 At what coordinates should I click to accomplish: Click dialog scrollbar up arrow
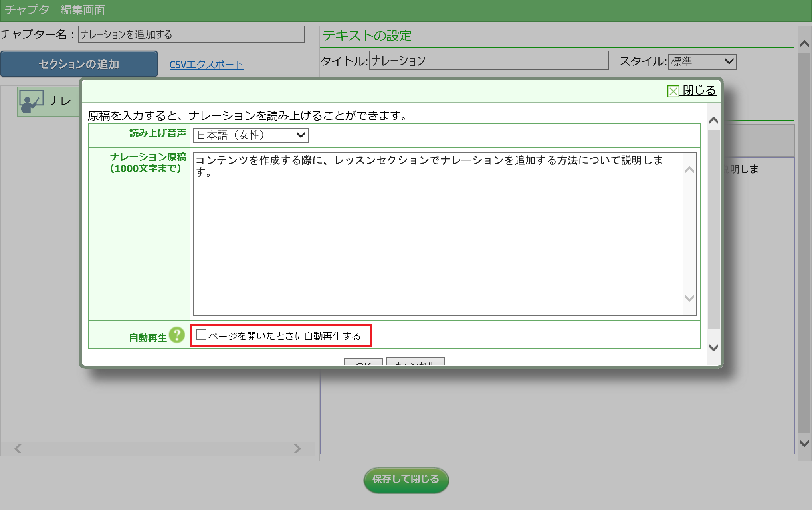[713, 120]
